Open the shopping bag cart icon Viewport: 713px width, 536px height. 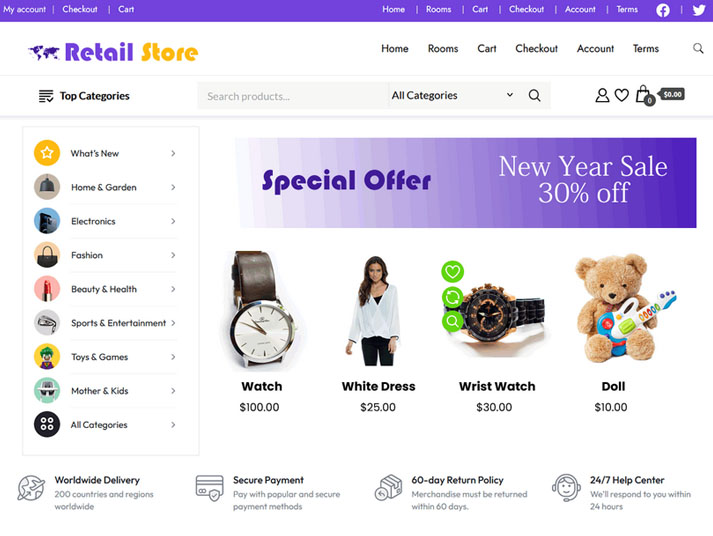pyautogui.click(x=643, y=95)
